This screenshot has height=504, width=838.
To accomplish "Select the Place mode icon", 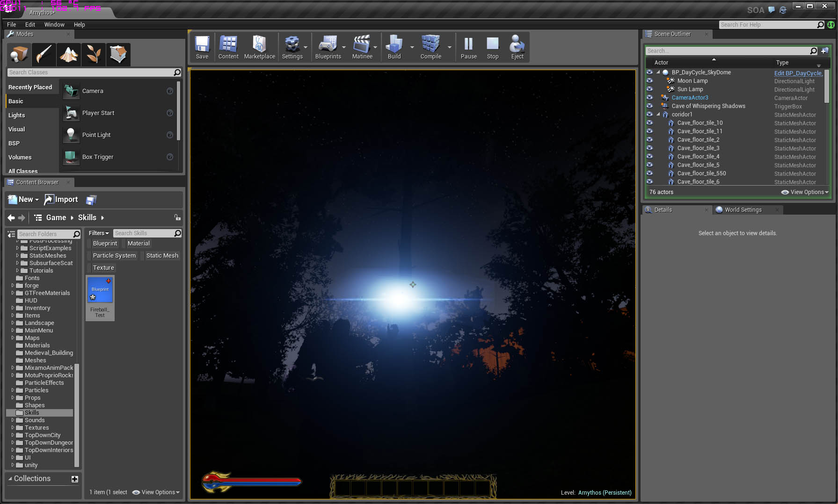I will tap(19, 55).
